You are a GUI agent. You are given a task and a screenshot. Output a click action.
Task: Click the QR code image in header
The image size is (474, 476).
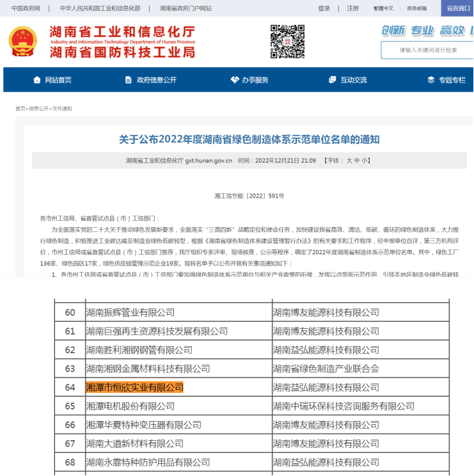287,42
